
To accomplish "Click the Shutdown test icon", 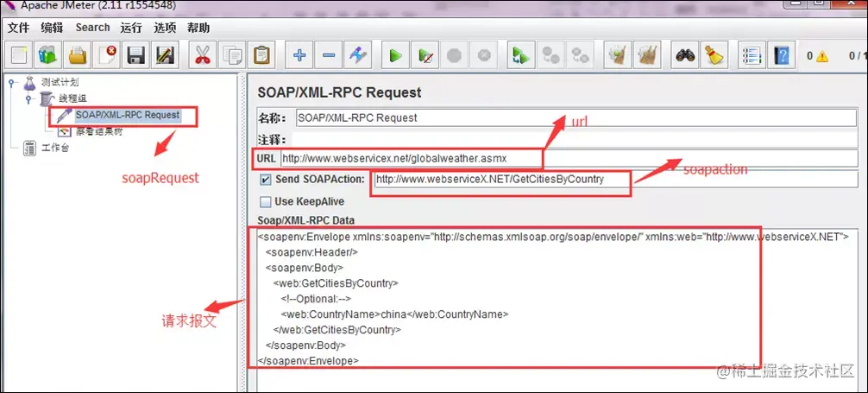I will click(x=483, y=55).
